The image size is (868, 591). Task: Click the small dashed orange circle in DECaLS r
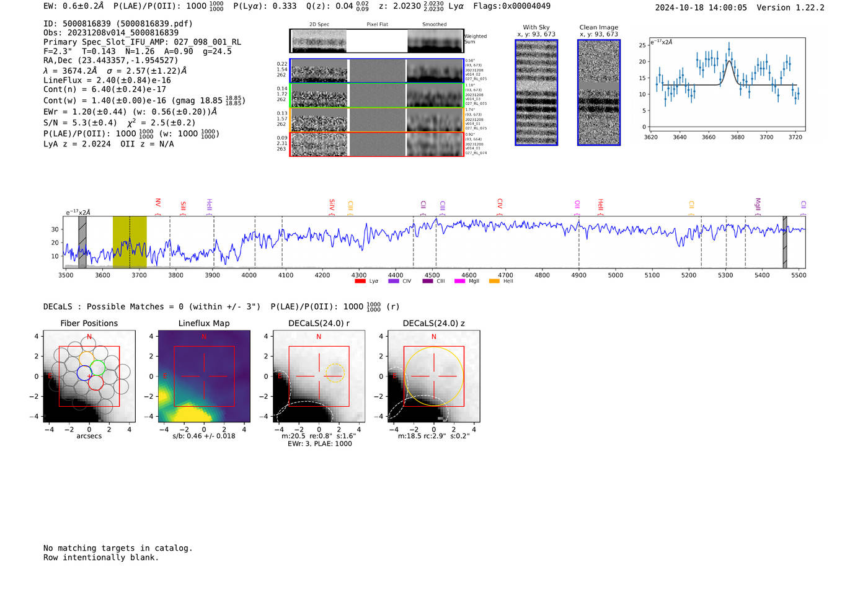tap(335, 372)
